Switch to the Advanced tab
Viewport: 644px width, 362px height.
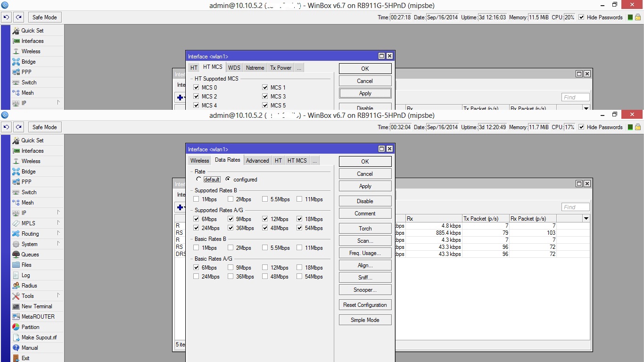click(257, 161)
